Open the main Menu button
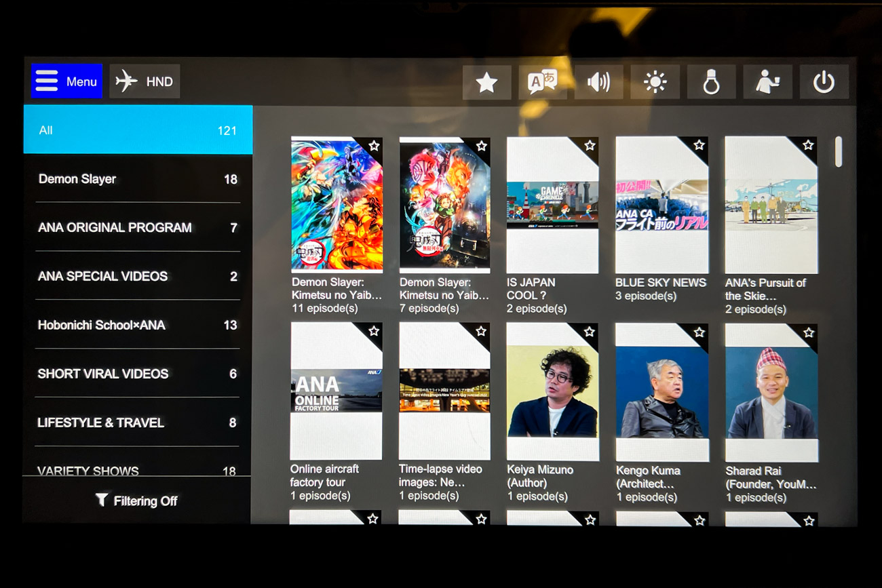This screenshot has height=588, width=882. [x=66, y=81]
